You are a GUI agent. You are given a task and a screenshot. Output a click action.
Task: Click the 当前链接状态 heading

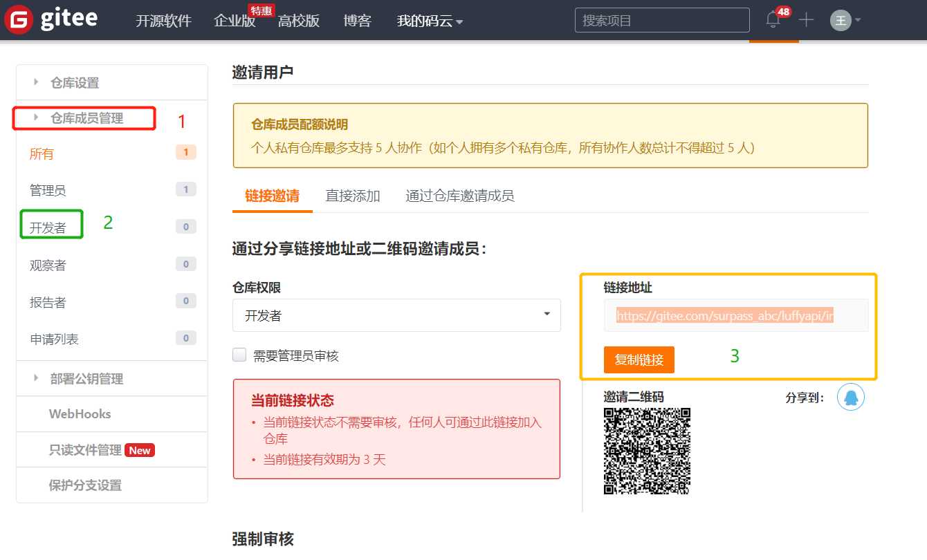pos(293,400)
